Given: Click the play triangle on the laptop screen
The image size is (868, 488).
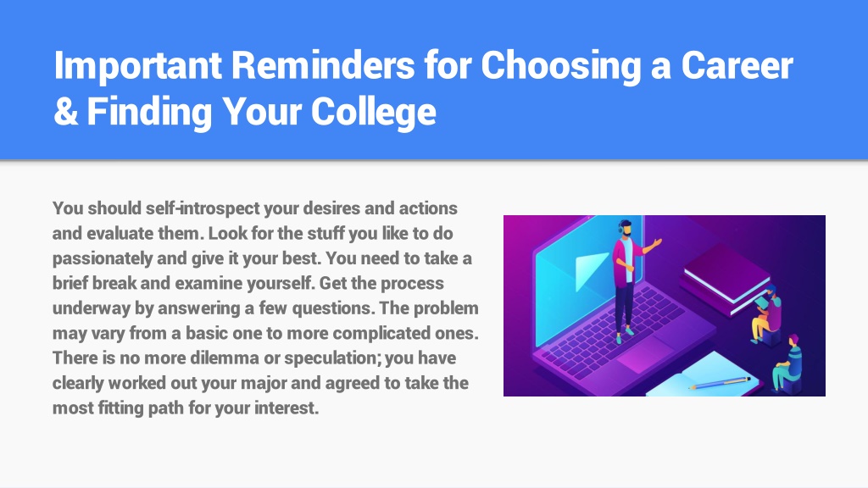Looking at the screenshot, I should [x=590, y=271].
